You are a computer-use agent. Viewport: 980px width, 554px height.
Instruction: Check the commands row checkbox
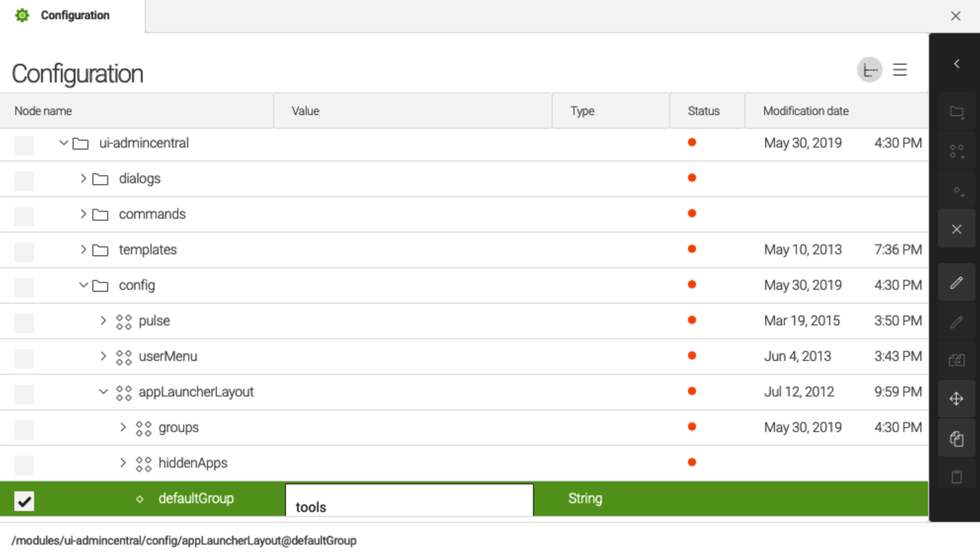click(24, 216)
